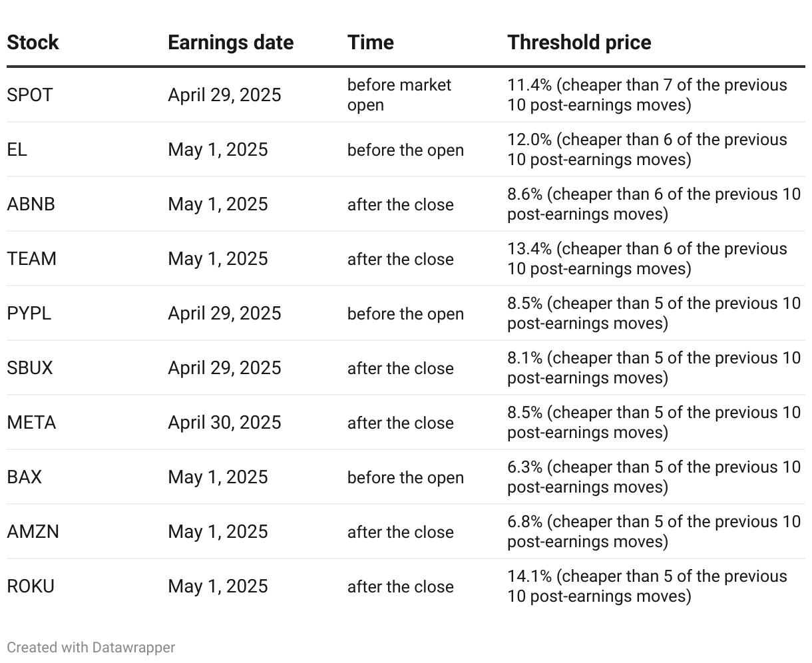Click the Earnings date column header

pos(230,43)
